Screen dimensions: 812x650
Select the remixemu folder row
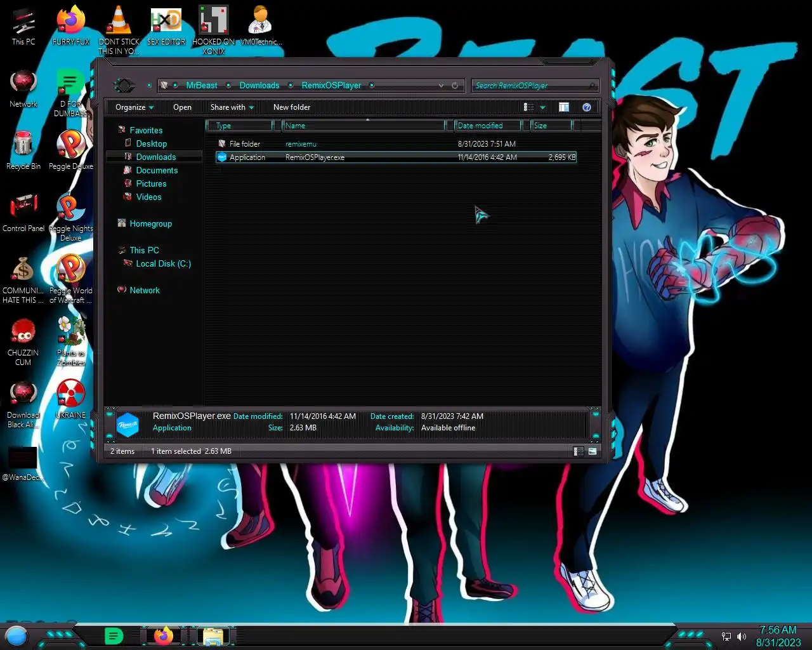(x=396, y=144)
